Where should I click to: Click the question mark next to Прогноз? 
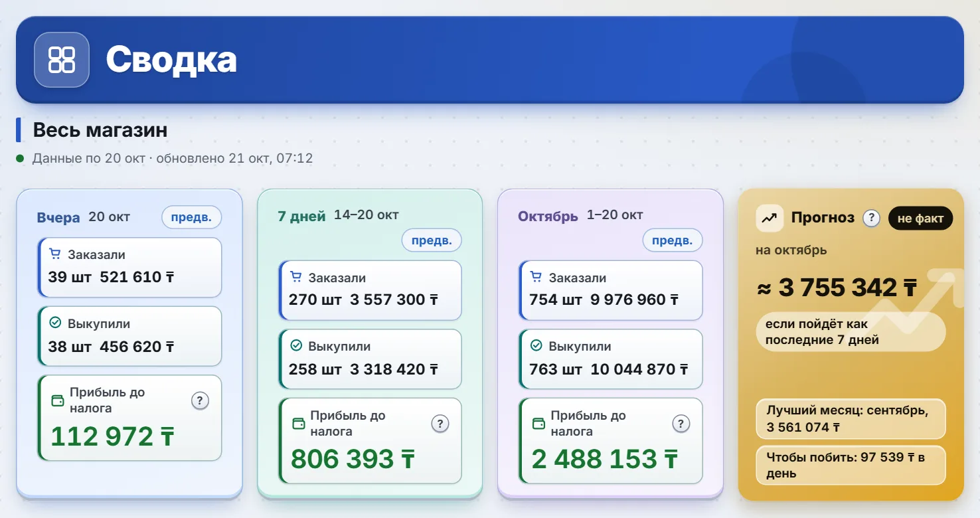pos(871,218)
